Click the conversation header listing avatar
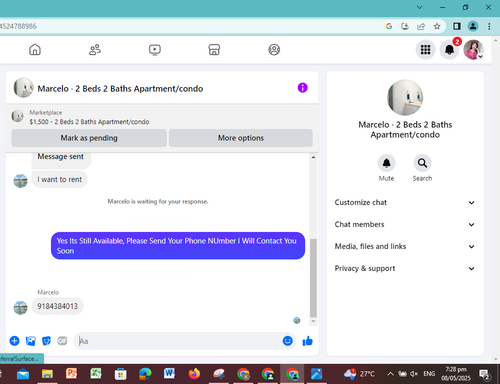The height and width of the screenshot is (384, 500). click(x=23, y=88)
